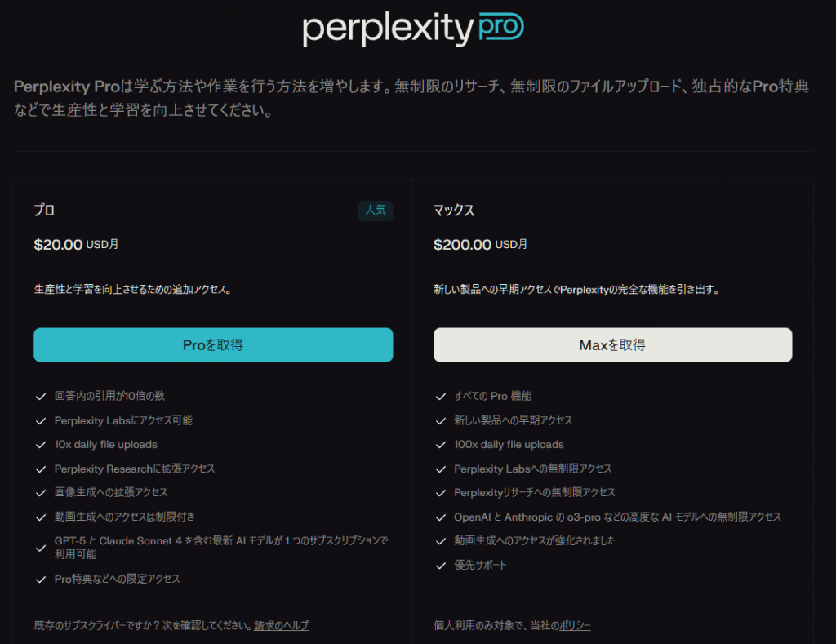Click checkmark beside 優先サポート
Viewport: 836px width, 644px height.
coord(440,566)
